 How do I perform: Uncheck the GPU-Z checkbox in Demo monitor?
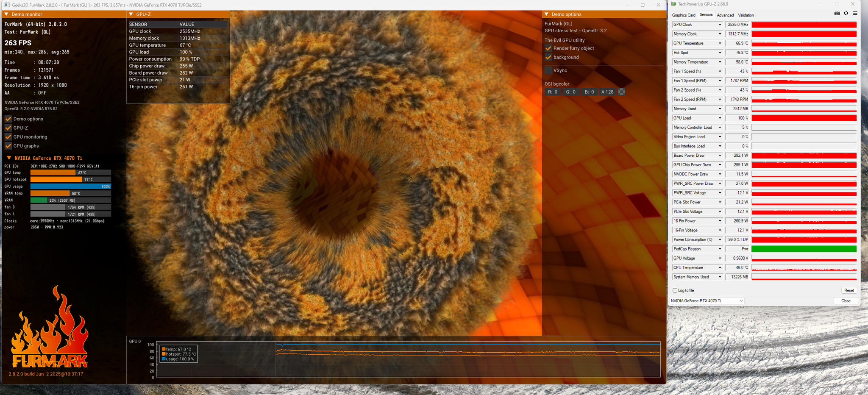[8, 128]
